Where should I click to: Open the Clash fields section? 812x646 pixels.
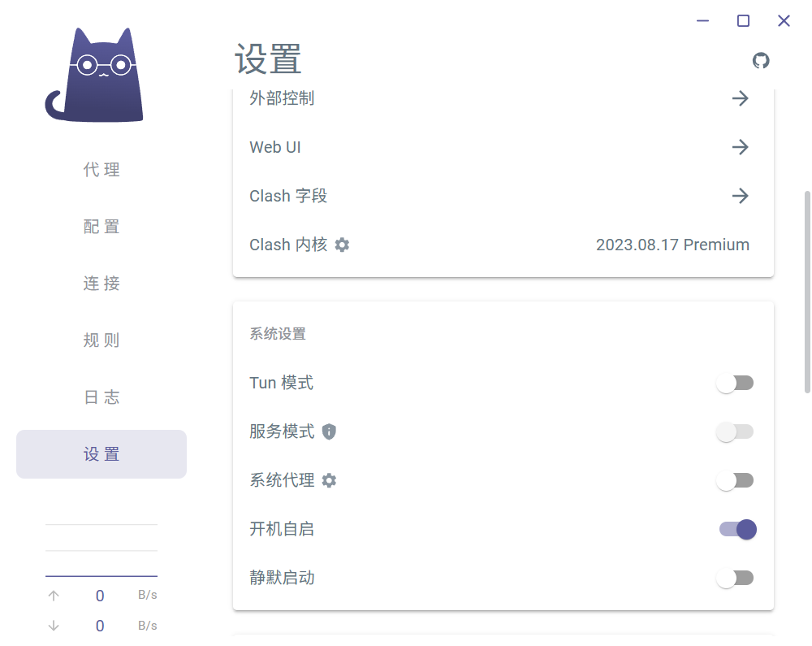click(x=740, y=196)
